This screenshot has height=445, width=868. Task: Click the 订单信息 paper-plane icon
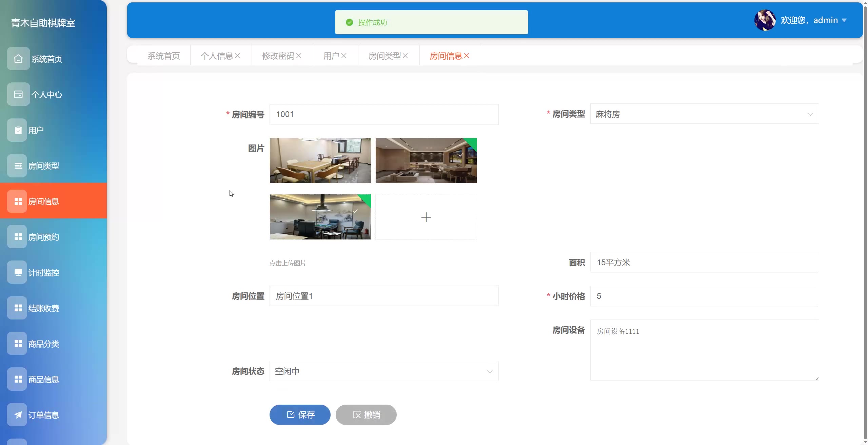[x=18, y=415]
